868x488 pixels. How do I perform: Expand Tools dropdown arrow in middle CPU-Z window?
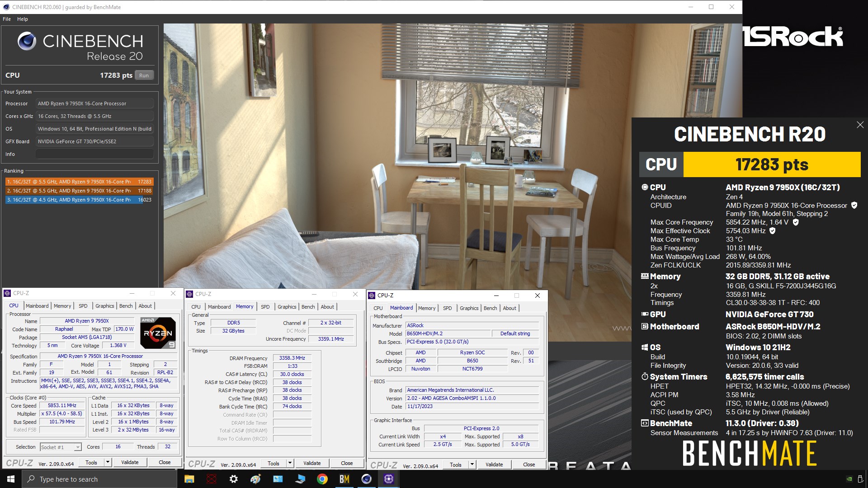tap(290, 463)
